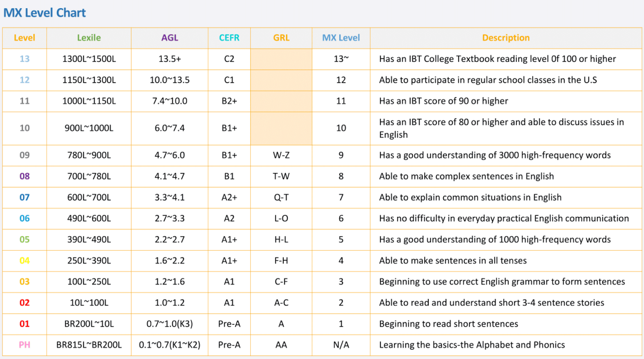
Task: Click the "Beginning to read short sentences" description
Action: pyautogui.click(x=448, y=324)
